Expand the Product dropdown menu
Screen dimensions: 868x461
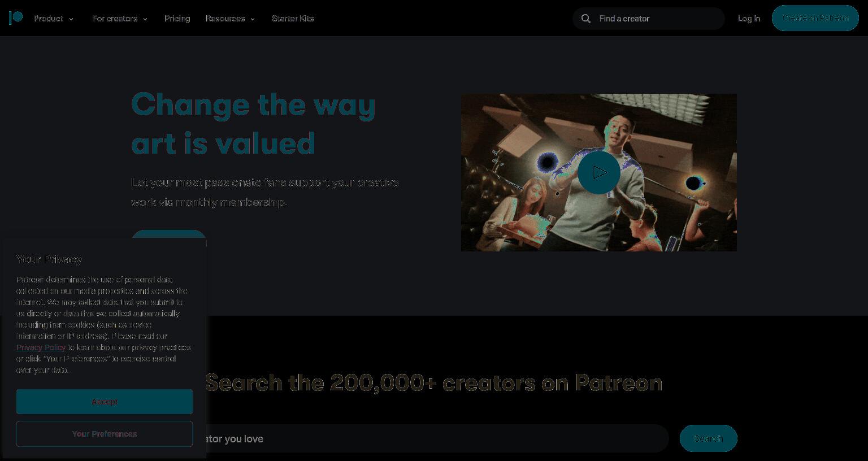(54, 19)
